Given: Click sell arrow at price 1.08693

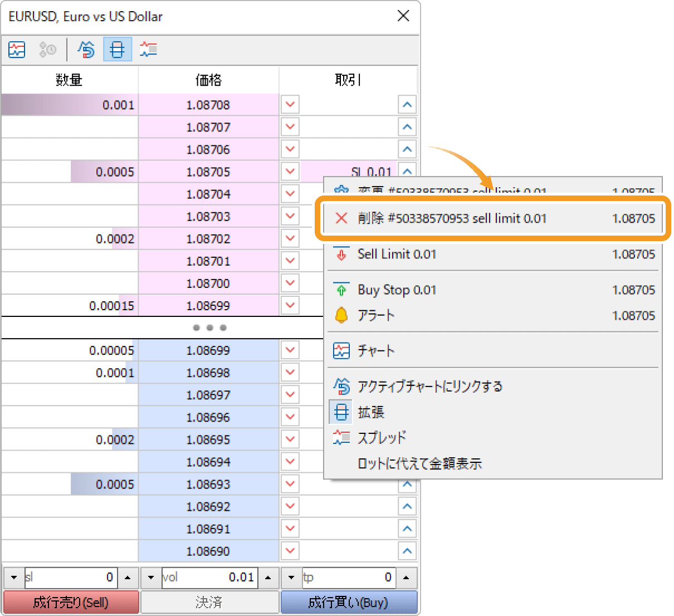Looking at the screenshot, I should tap(290, 484).
